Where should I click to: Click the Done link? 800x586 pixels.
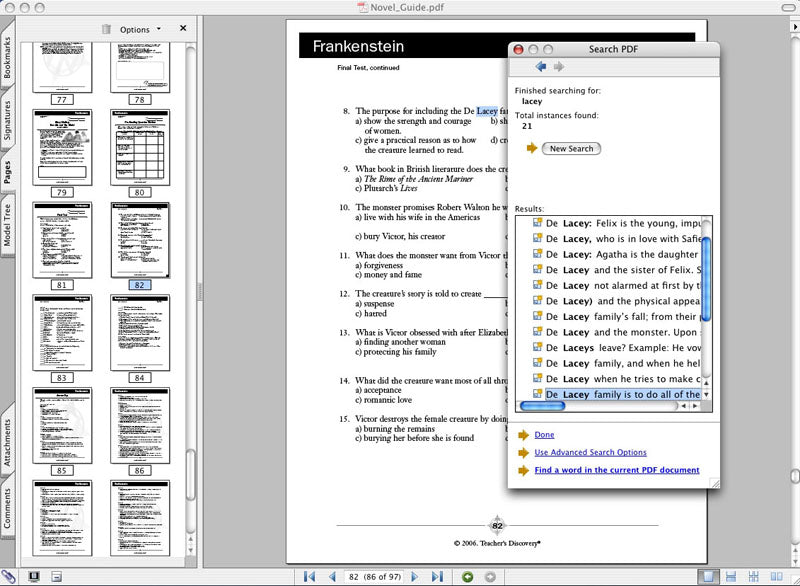(545, 434)
